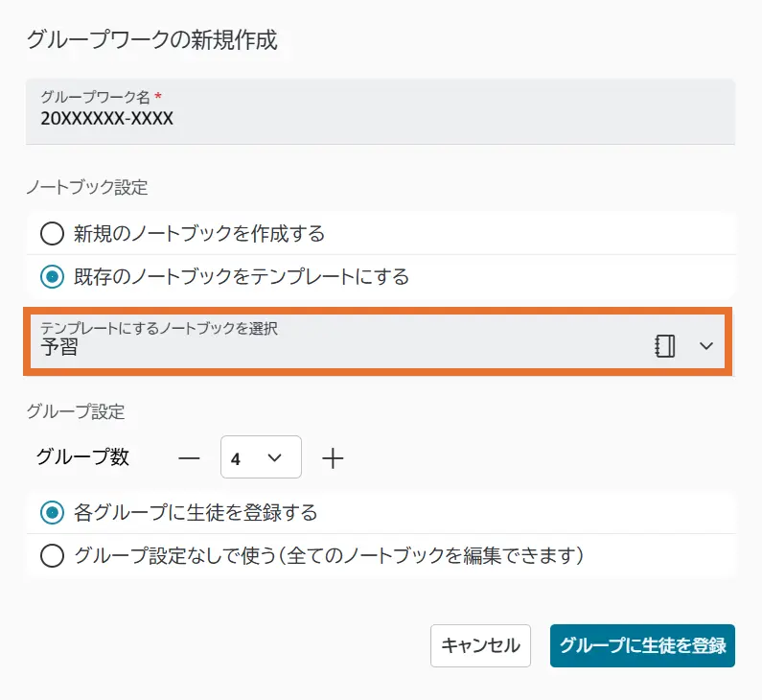
Task: Click the グループ設定 section label
Action: coord(76,411)
